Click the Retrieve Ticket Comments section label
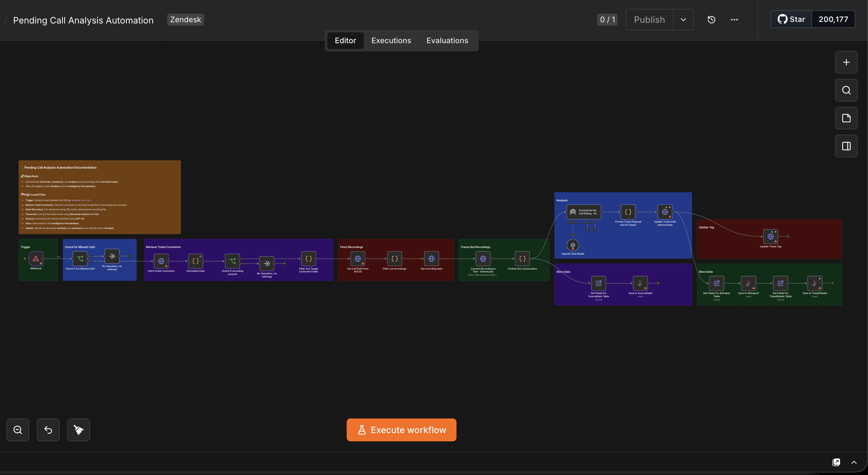868x475 pixels. 163,247
